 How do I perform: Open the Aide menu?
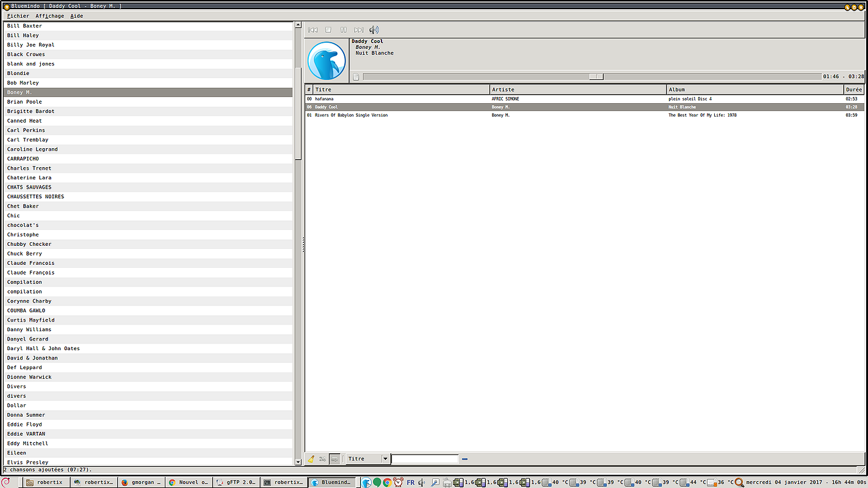point(77,16)
